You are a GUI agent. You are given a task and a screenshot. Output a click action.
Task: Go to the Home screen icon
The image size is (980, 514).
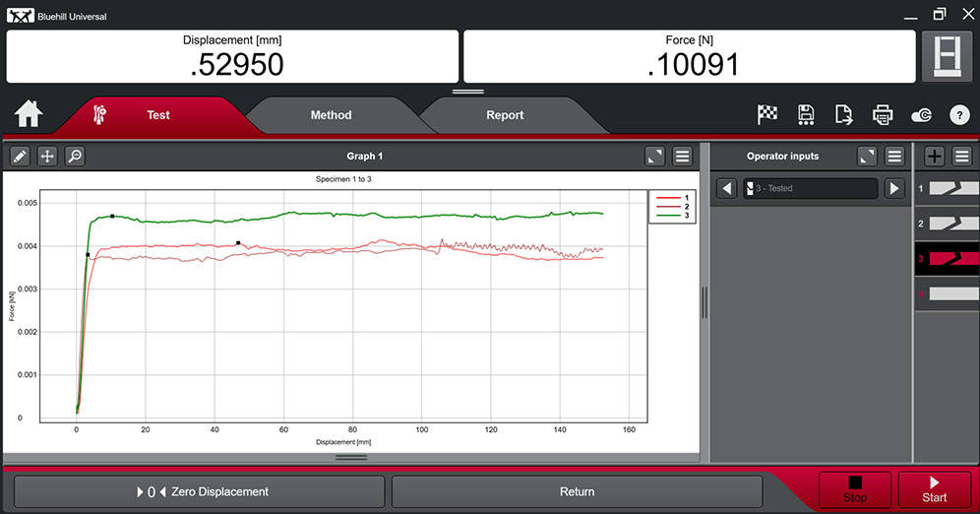tap(29, 114)
